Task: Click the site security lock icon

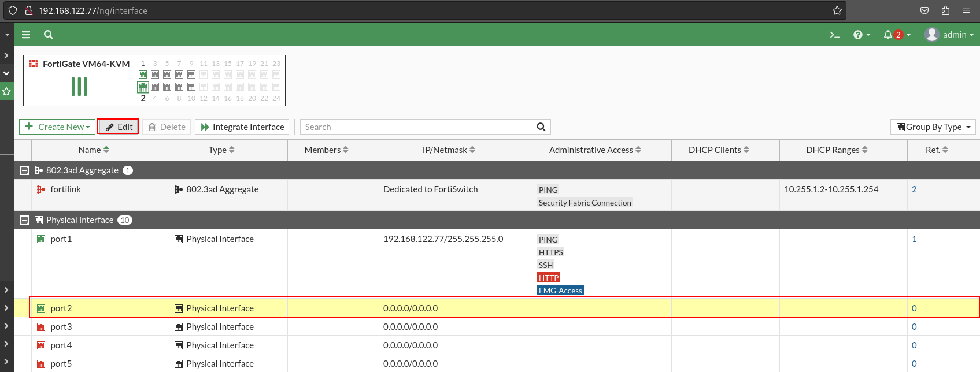Action: click(28, 10)
